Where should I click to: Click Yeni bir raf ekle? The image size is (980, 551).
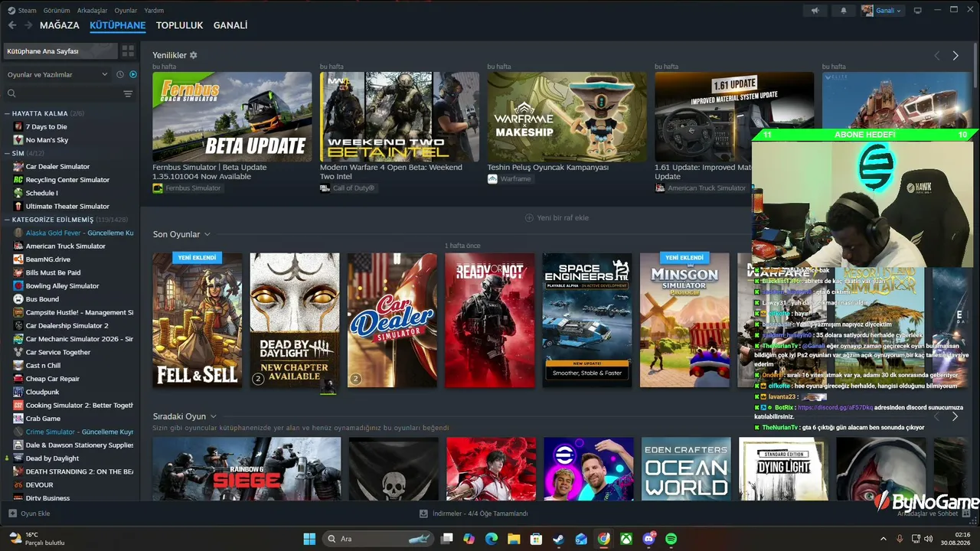[x=557, y=218]
